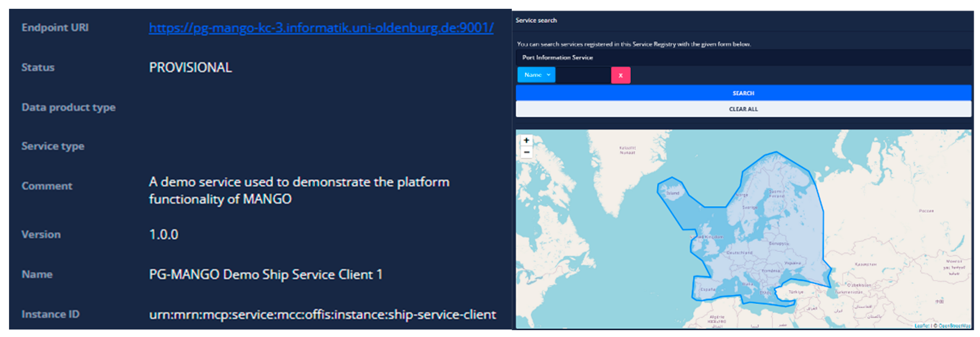Zoom in on the map

click(x=526, y=140)
